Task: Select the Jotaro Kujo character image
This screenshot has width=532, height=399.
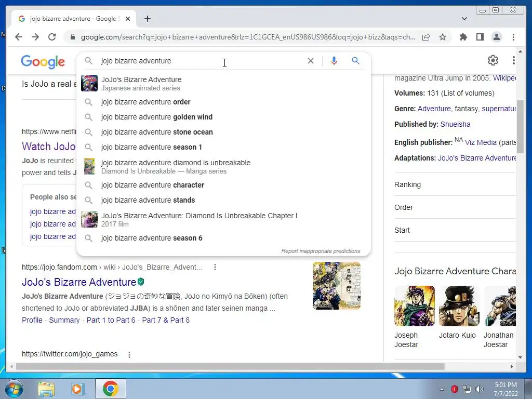Action: (x=459, y=306)
